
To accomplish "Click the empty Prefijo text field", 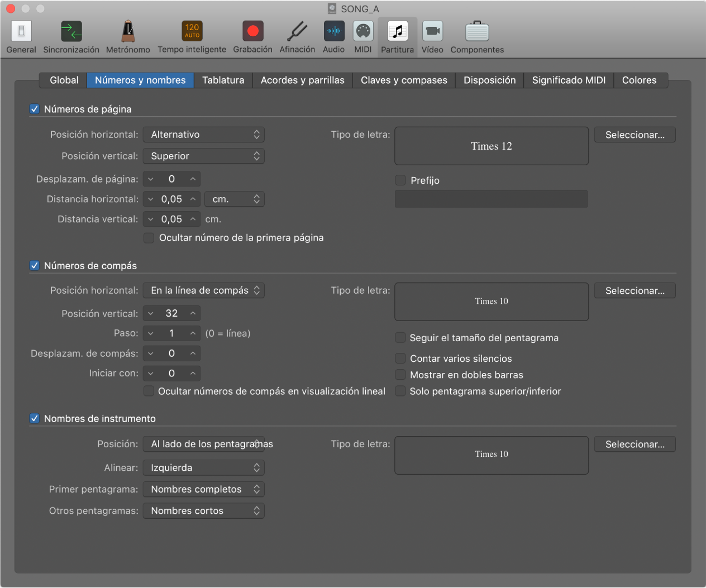I will [x=491, y=199].
